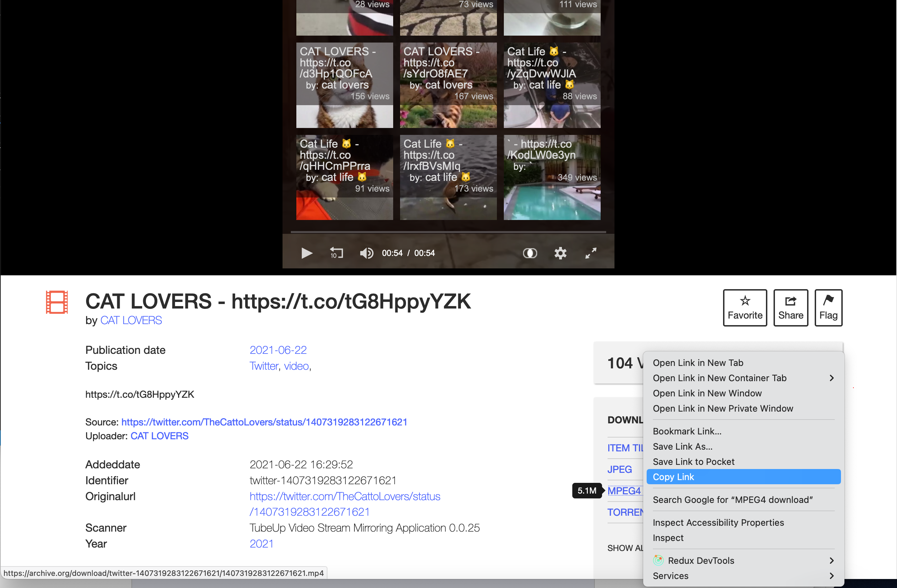The width and height of the screenshot is (897, 588).
Task: Open related video qHHCmPPrra thumbnail
Action: pyautogui.click(x=344, y=177)
